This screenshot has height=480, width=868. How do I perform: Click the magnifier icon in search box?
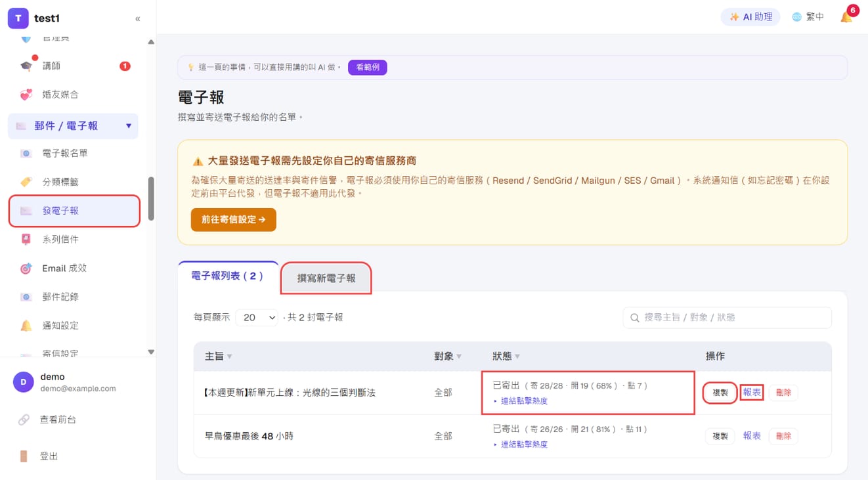(635, 318)
